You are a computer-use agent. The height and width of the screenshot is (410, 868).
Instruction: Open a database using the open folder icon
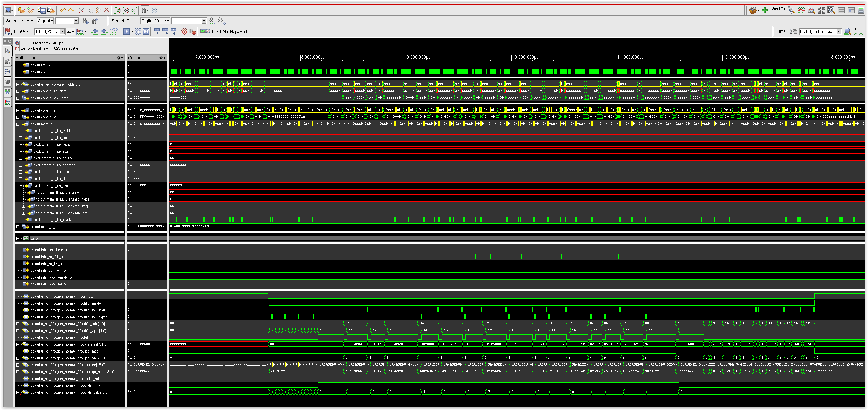(x=21, y=10)
